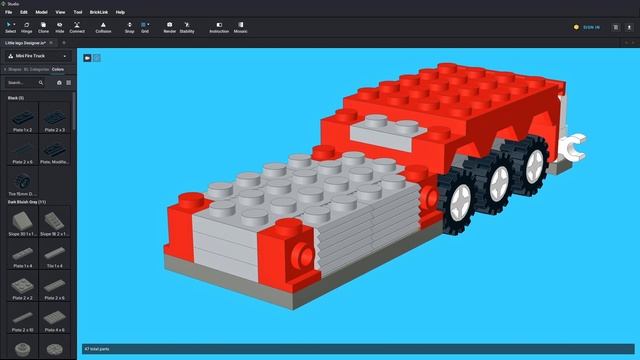Pick the gray Slope 30 1 x 1 part
Image resolution: width=640 pixels, height=360 pixels.
pyautogui.click(x=22, y=222)
